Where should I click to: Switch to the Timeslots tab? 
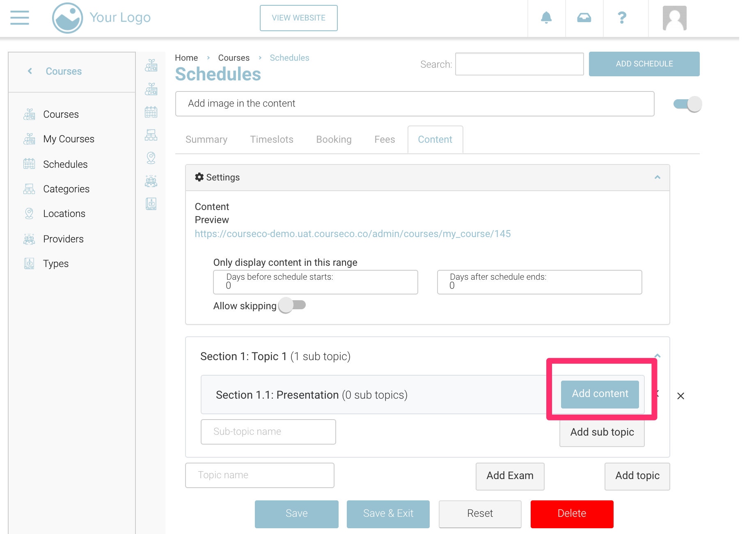tap(272, 139)
